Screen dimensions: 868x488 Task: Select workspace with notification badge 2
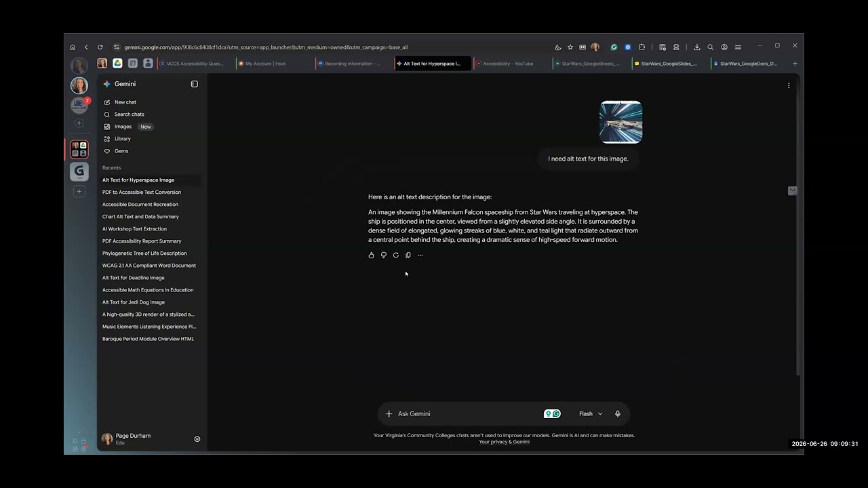(79, 106)
